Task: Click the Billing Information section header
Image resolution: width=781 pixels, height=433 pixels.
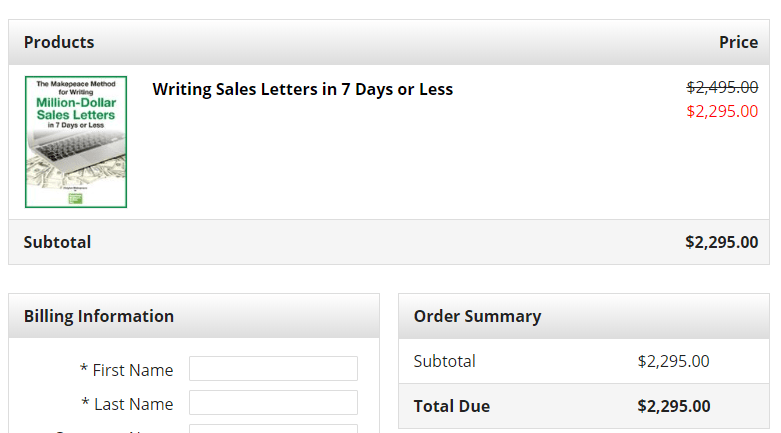Action: coord(99,316)
